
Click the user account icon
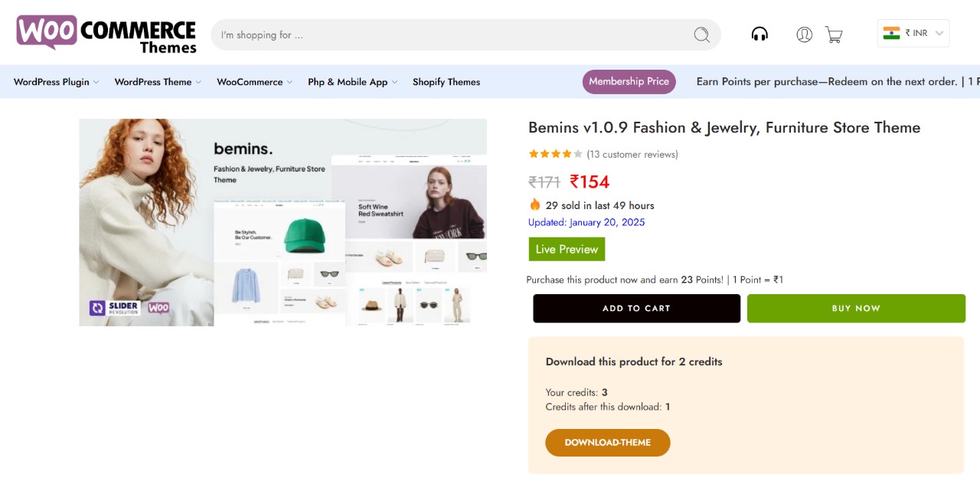(x=804, y=34)
